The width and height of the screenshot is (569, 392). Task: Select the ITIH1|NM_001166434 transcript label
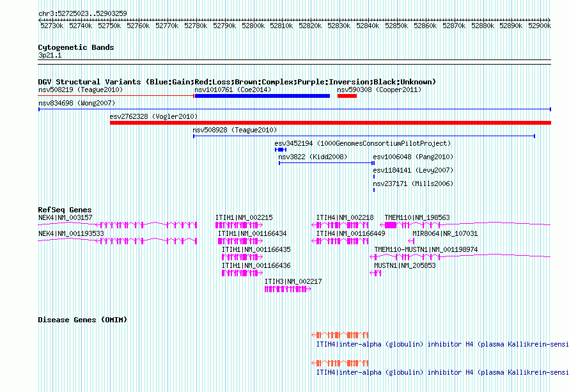(252, 233)
